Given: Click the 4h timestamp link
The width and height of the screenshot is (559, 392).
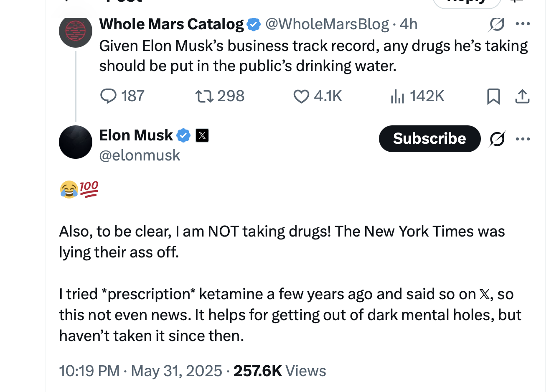Looking at the screenshot, I should point(408,24).
